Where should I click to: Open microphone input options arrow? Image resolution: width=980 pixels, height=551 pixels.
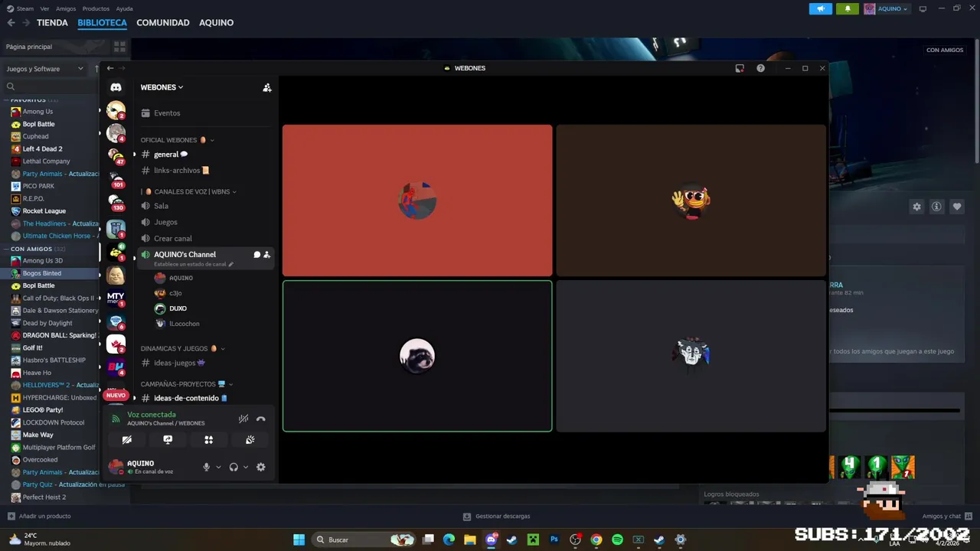pyautogui.click(x=218, y=467)
